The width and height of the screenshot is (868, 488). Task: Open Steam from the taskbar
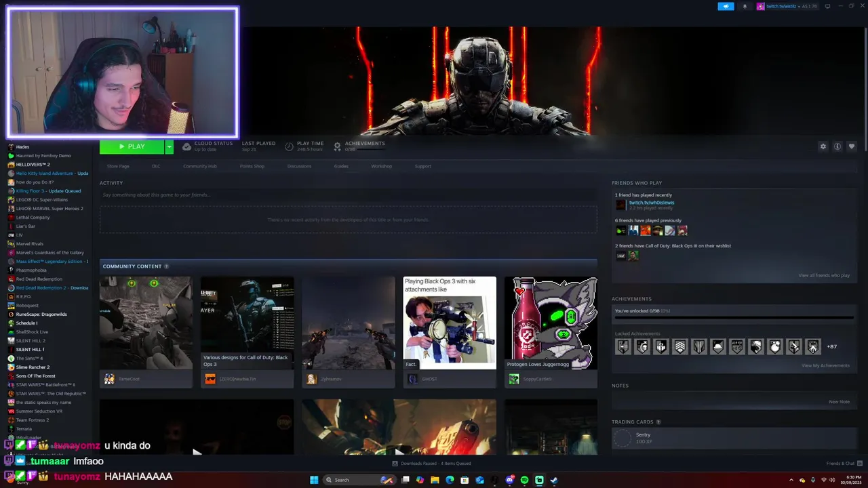(x=554, y=480)
